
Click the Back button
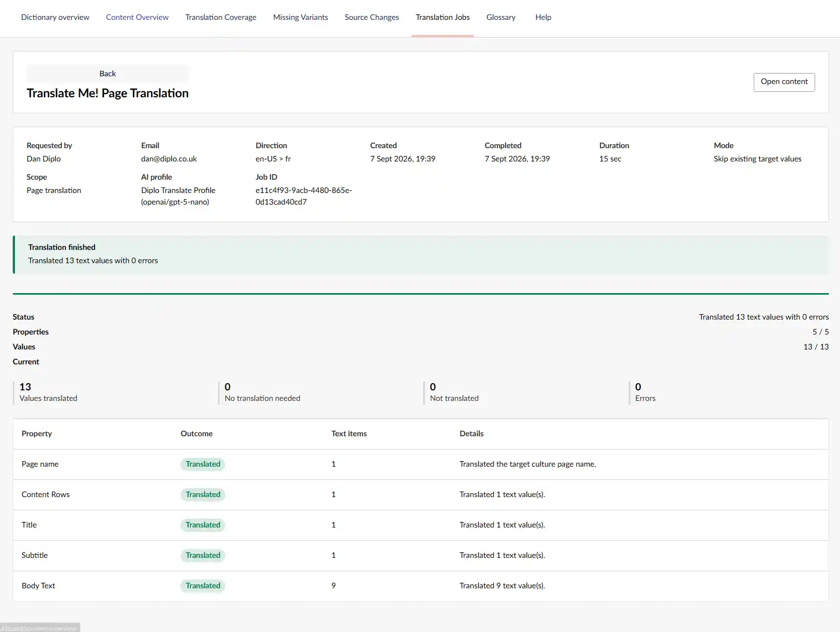[x=107, y=74]
